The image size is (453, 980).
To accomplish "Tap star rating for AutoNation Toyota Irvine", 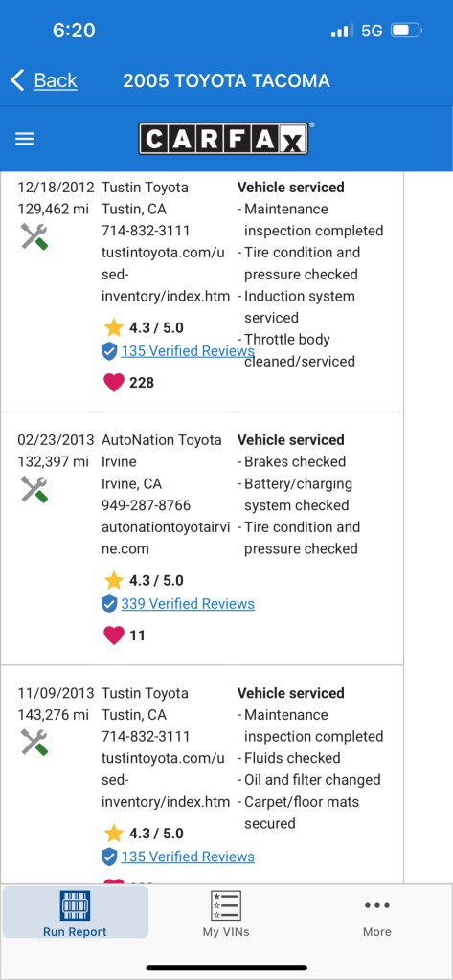I will [x=144, y=581].
